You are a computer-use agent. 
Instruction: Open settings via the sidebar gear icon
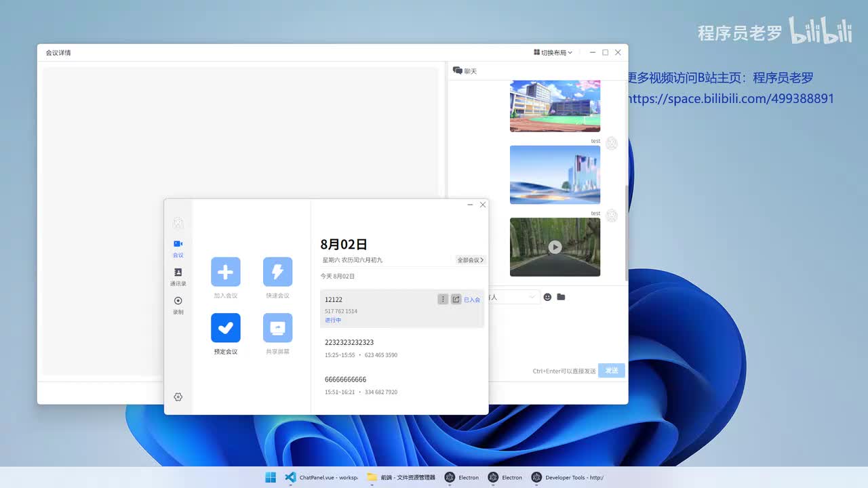[178, 397]
